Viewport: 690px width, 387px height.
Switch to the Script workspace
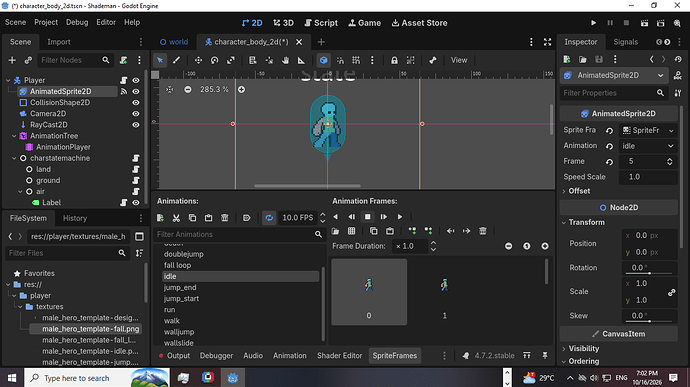(321, 23)
